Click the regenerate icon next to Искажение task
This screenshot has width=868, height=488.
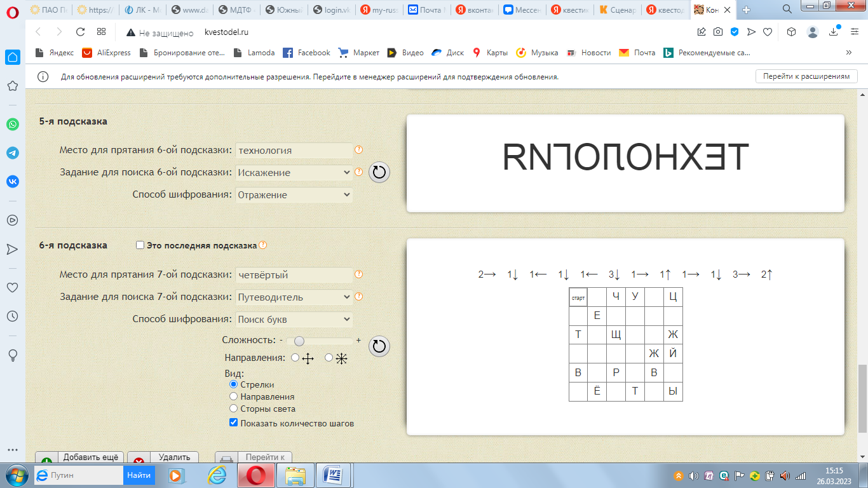379,172
